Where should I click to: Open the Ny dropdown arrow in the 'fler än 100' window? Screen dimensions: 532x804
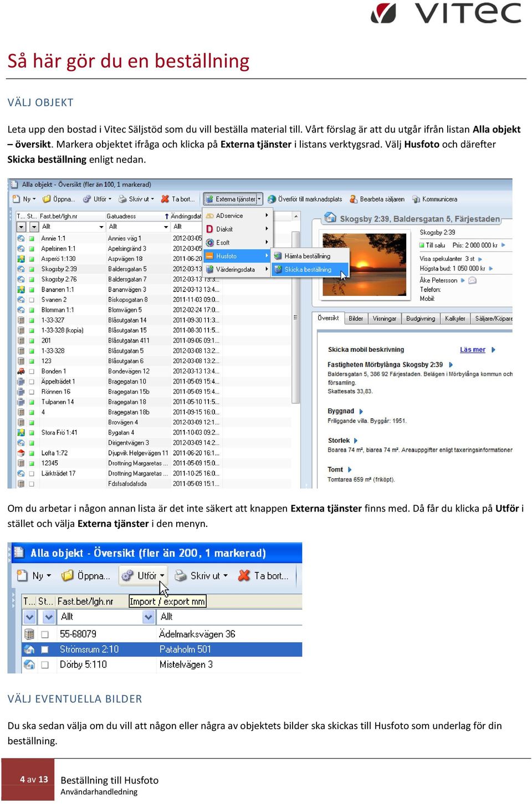pyautogui.click(x=34, y=199)
